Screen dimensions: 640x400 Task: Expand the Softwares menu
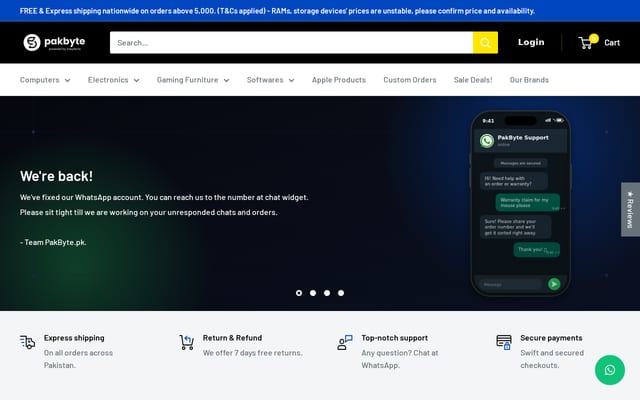pyautogui.click(x=270, y=80)
